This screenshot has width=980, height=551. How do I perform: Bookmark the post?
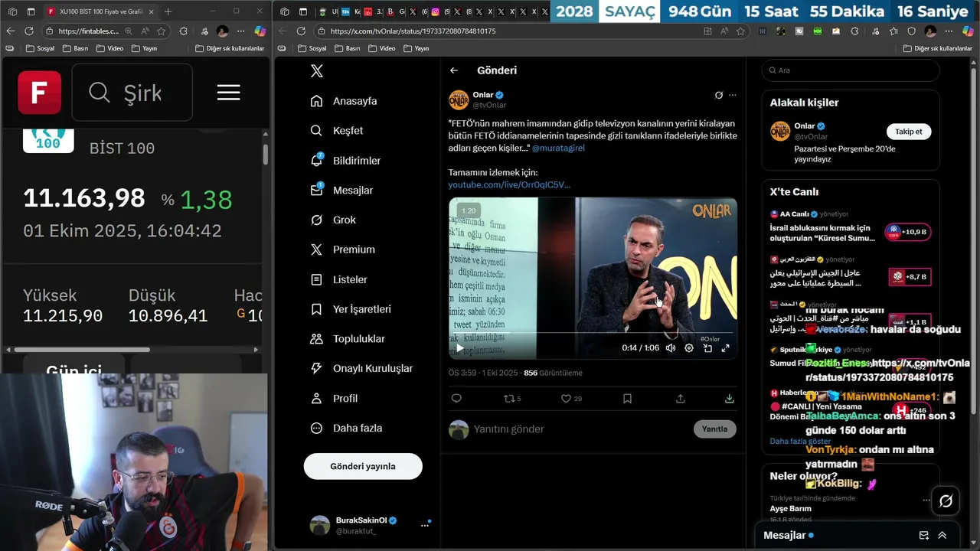click(627, 399)
